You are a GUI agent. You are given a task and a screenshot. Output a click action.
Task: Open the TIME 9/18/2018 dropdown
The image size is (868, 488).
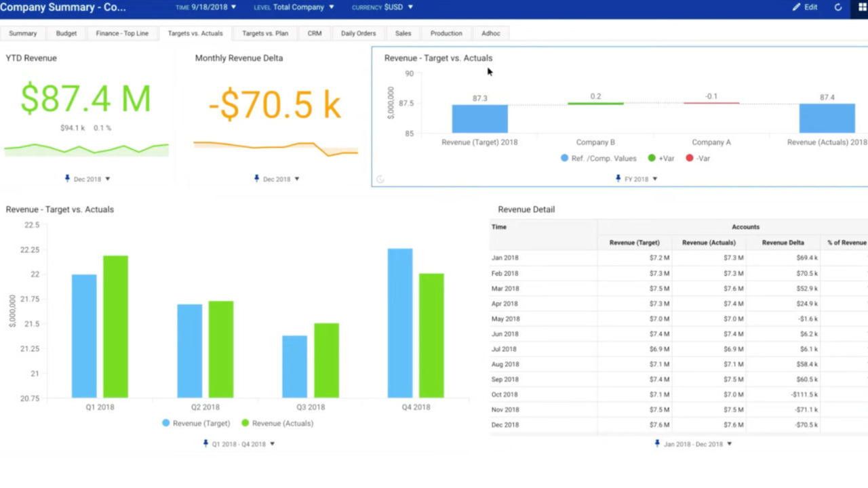pos(206,7)
